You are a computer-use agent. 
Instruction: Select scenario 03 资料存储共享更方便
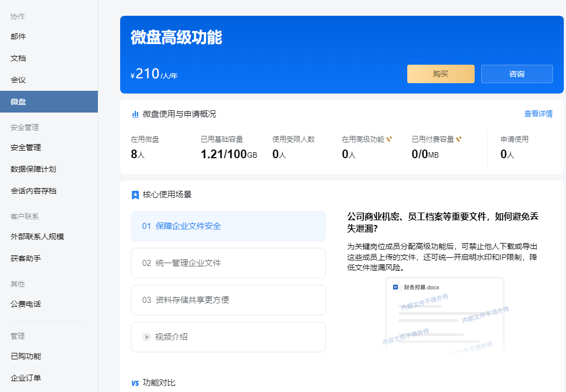pyautogui.click(x=228, y=300)
